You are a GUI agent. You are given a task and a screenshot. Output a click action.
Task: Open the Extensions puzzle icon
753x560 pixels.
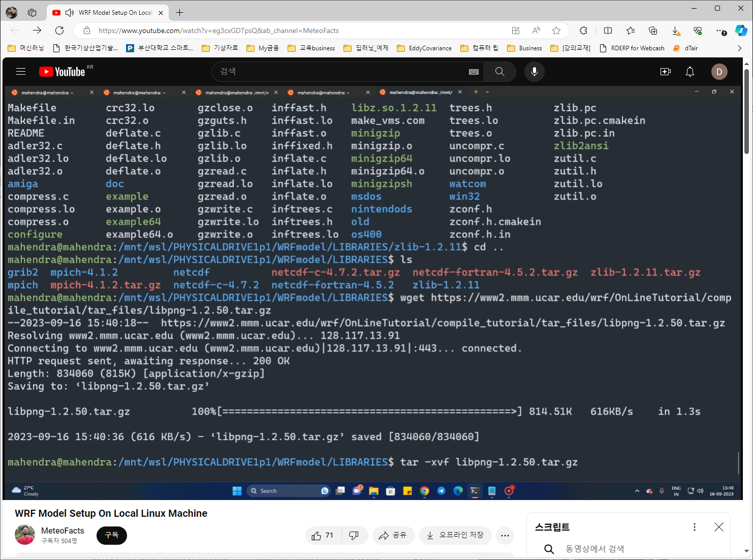coord(583,30)
